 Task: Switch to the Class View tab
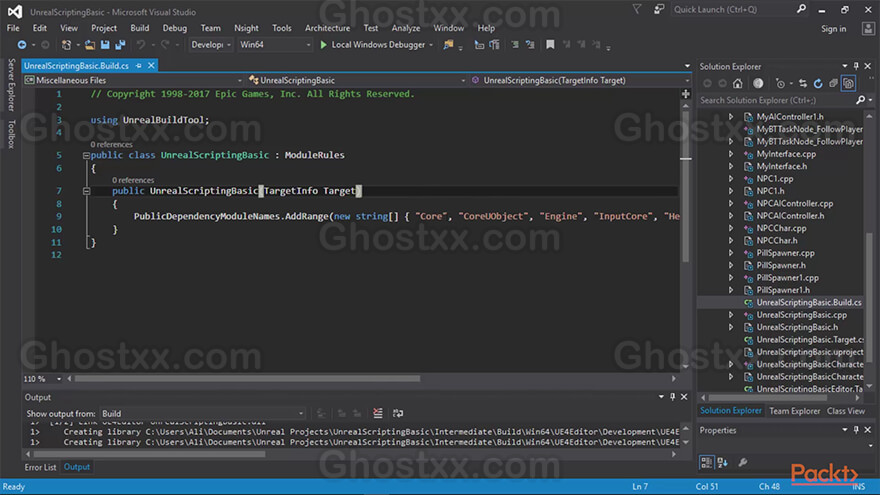tap(846, 411)
